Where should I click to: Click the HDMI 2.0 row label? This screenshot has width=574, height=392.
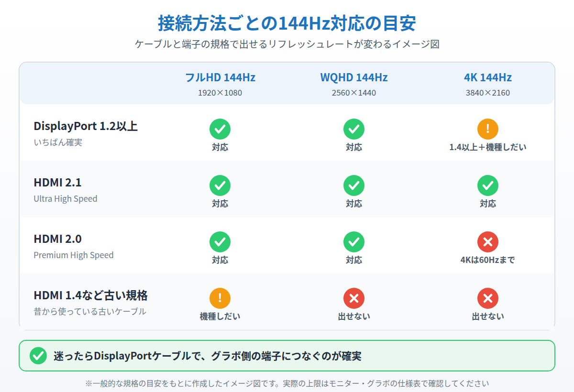(57, 239)
